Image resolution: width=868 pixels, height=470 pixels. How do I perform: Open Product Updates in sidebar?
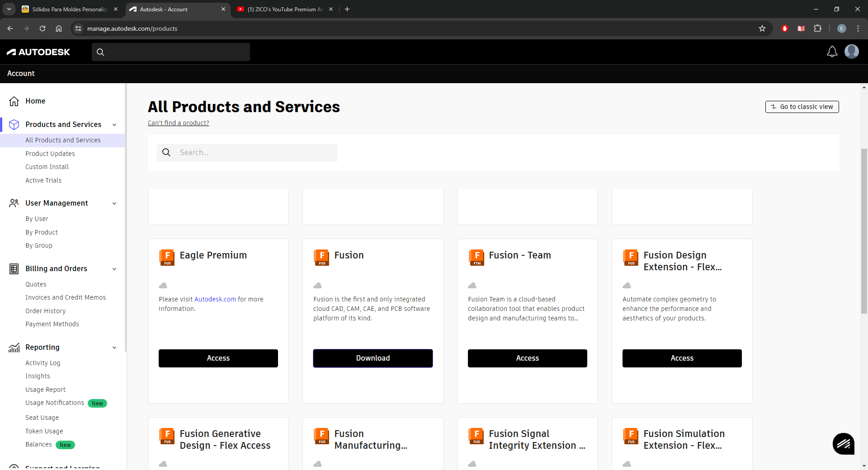50,154
